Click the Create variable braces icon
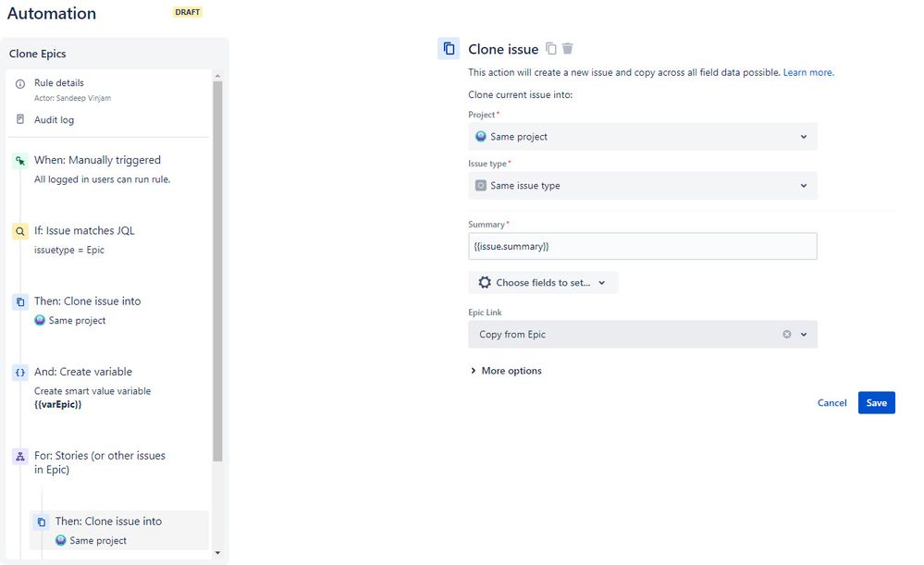924x565 pixels. point(20,373)
